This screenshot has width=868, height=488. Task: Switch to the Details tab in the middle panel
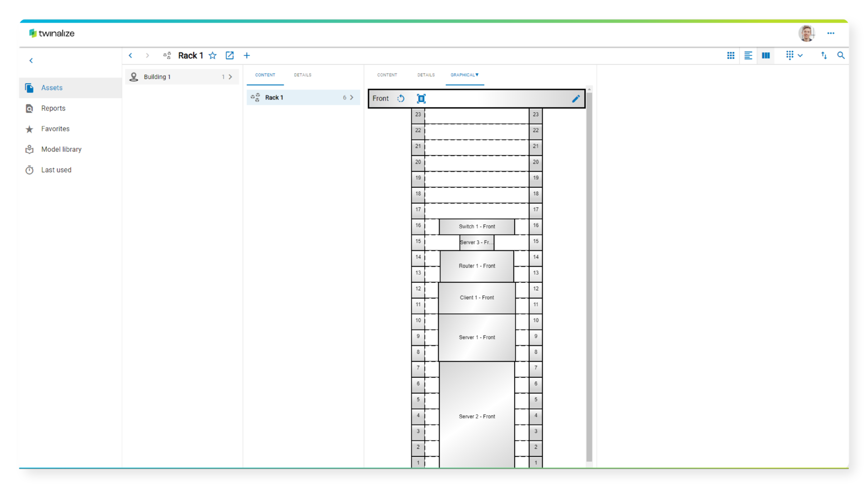coord(303,75)
